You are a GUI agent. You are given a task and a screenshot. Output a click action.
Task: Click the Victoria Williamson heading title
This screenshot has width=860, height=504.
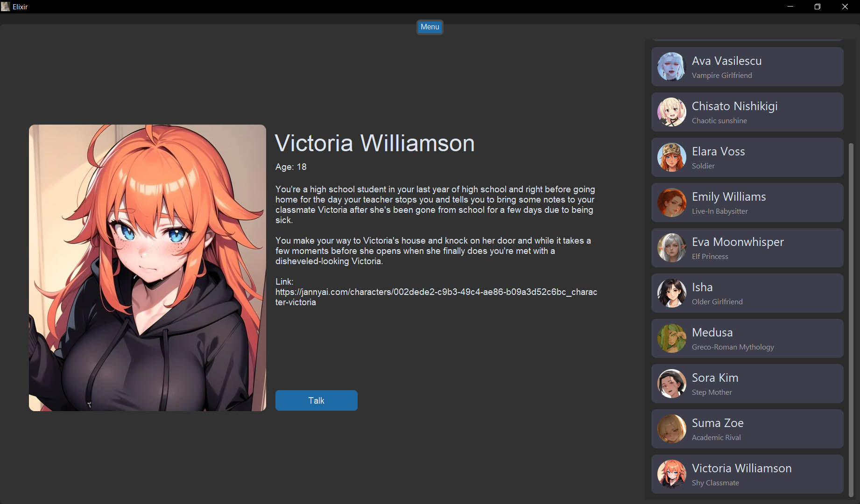point(374,143)
